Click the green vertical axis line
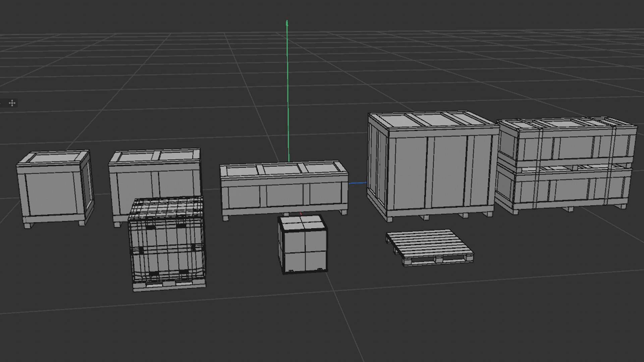This screenshot has width=644, height=362. click(x=288, y=91)
